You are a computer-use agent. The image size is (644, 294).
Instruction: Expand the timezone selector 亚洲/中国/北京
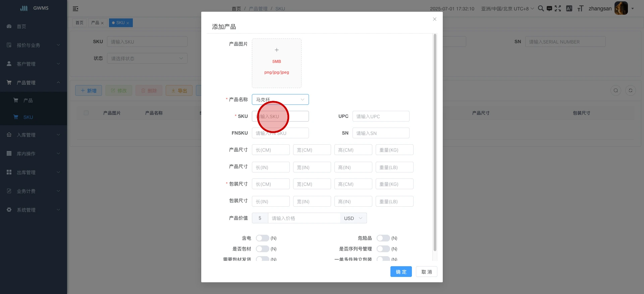(x=507, y=9)
